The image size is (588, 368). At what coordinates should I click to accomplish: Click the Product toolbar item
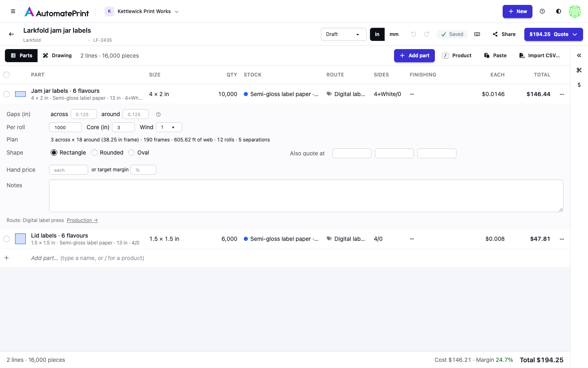point(457,56)
